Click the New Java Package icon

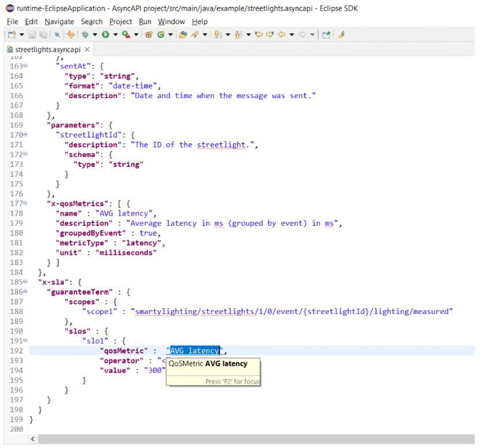tap(149, 35)
